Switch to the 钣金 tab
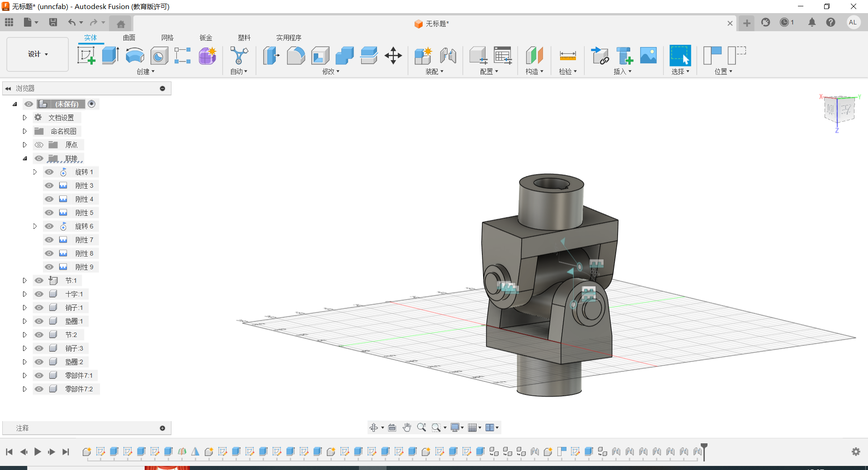This screenshot has width=868, height=470. pos(206,38)
